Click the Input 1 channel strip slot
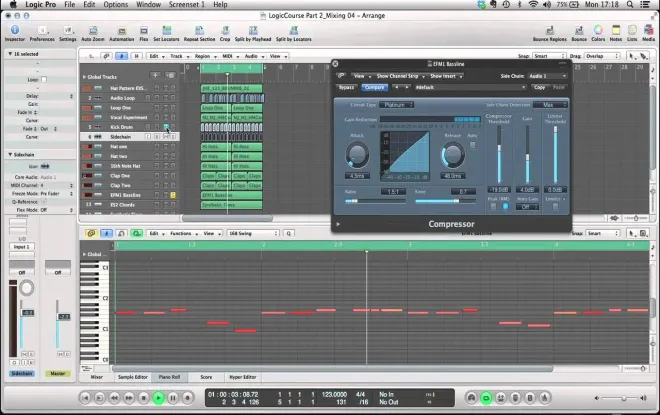Image resolution: width=660 pixels, height=415 pixels. coord(22,247)
